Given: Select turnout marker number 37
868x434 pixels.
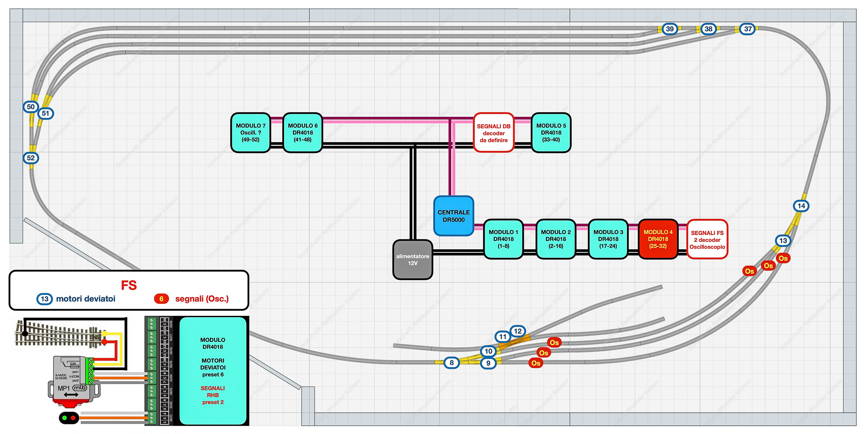Looking at the screenshot, I should 747,29.
